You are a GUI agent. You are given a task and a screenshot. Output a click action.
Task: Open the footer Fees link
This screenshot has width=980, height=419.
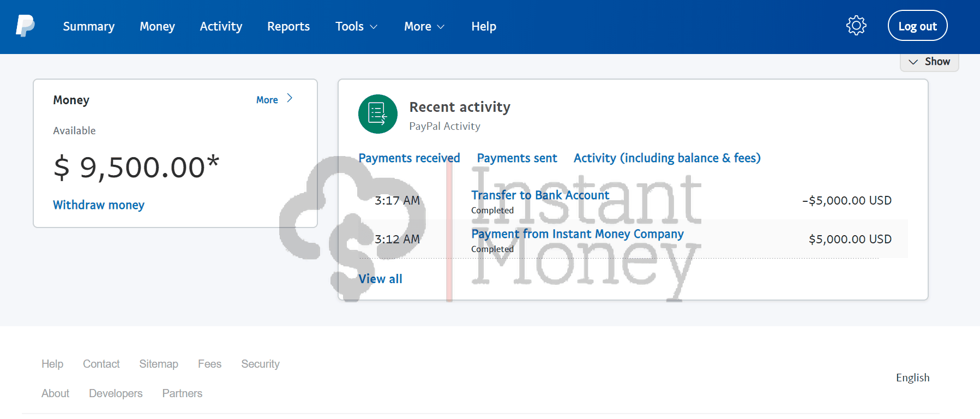point(209,364)
